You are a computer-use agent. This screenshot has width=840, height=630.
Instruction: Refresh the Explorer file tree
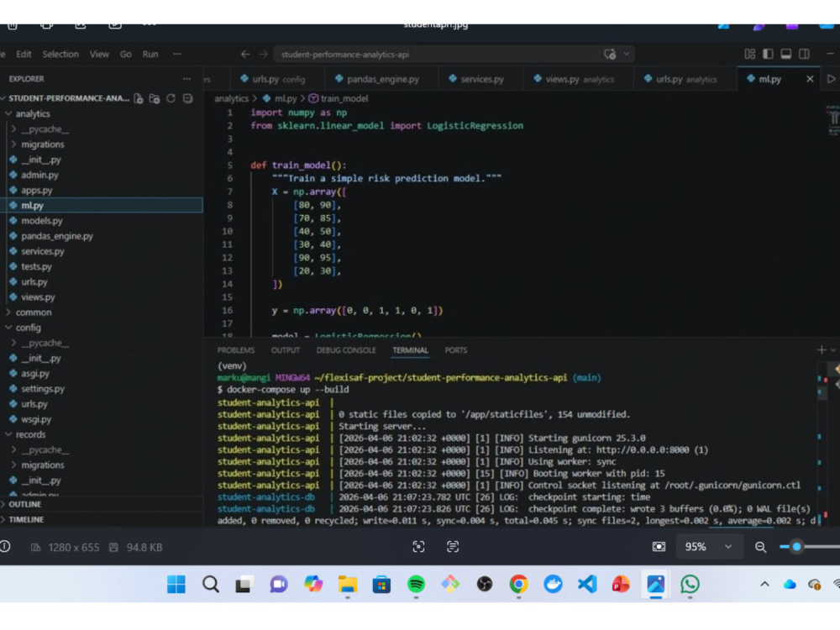tap(171, 98)
